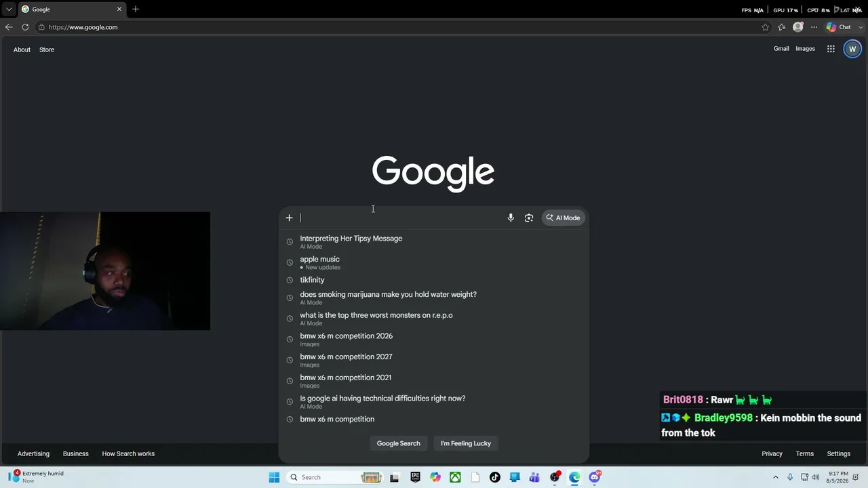Screen dimensions: 868x488
Task: Open the Windows Start menu
Action: point(274,477)
